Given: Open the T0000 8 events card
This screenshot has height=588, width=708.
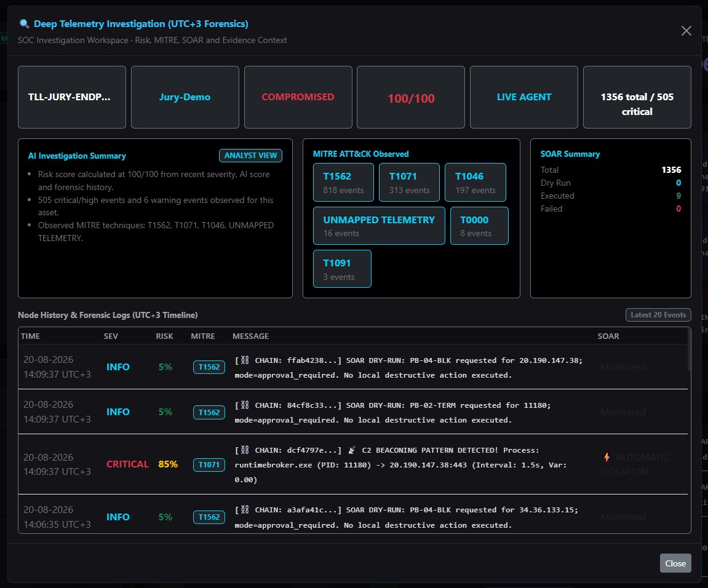Looking at the screenshot, I should pos(479,226).
